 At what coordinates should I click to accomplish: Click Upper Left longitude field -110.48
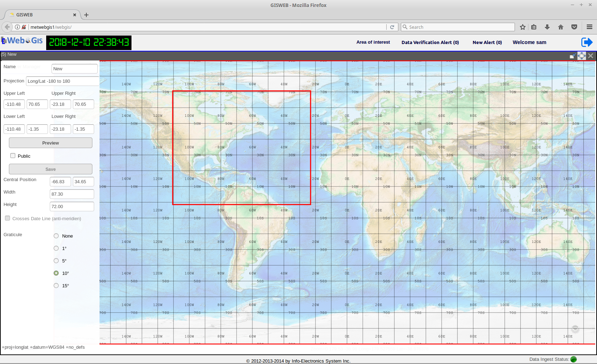14,104
